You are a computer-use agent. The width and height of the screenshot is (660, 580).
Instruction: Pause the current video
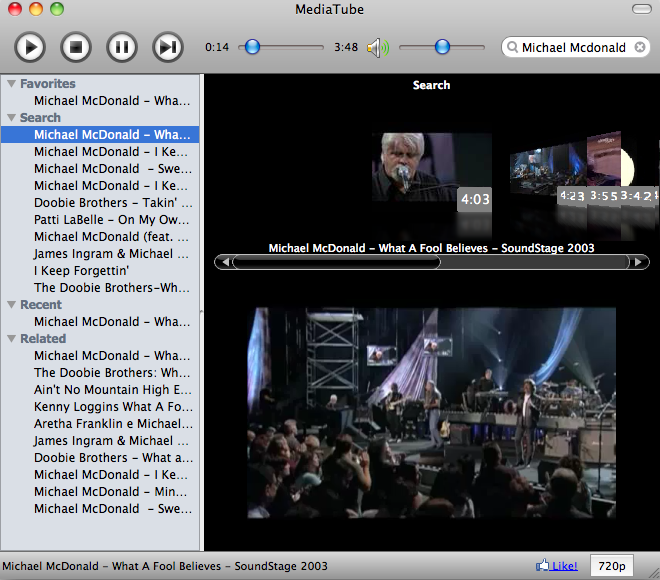tap(122, 47)
